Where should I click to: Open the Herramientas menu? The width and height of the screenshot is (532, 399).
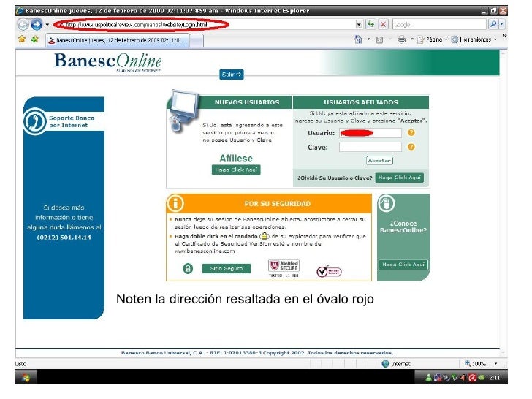coord(474,39)
